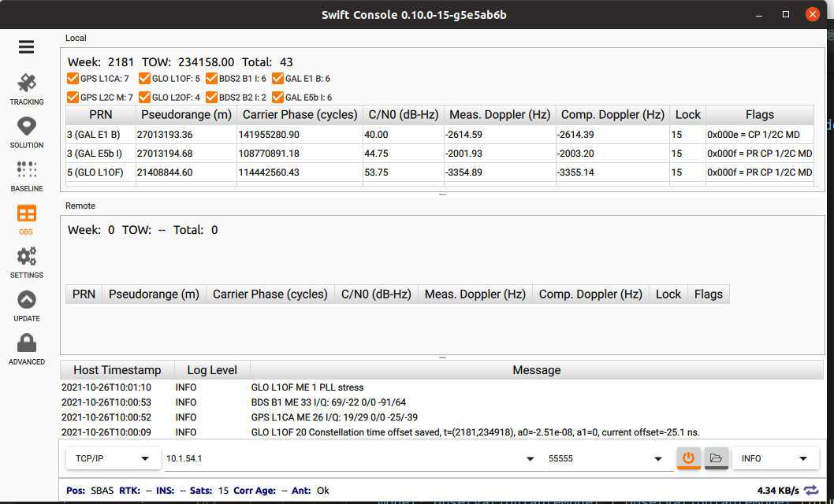Disable the BDS2 B2 I checkbox
The image size is (834, 504).
pyautogui.click(x=212, y=97)
